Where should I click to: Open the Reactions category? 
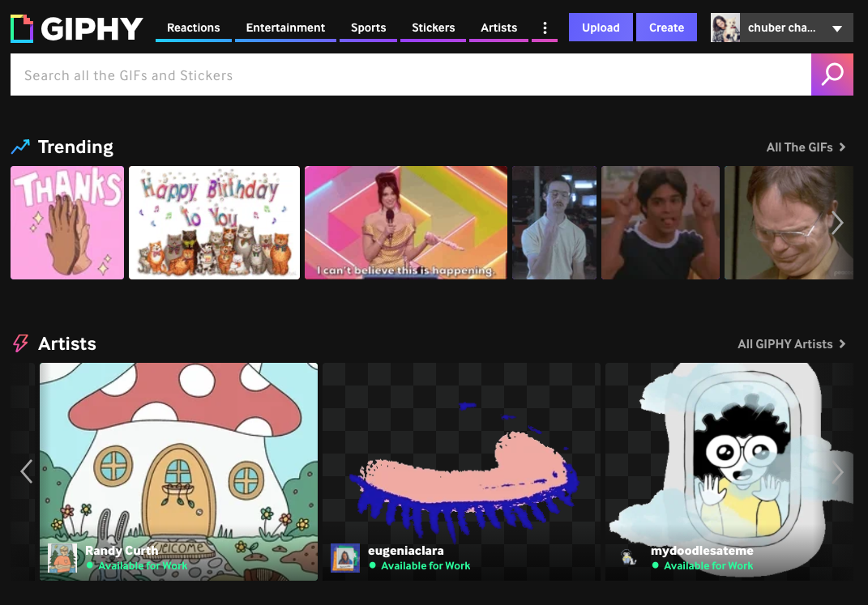pos(193,28)
